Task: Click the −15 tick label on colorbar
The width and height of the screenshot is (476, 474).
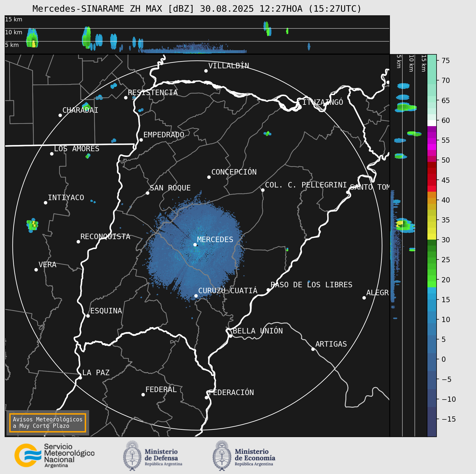Action: [x=449, y=419]
